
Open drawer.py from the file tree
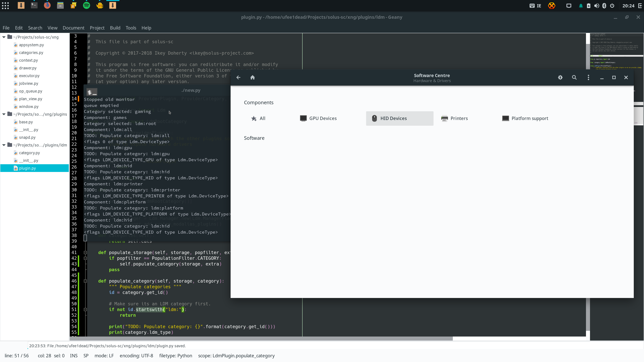28,68
